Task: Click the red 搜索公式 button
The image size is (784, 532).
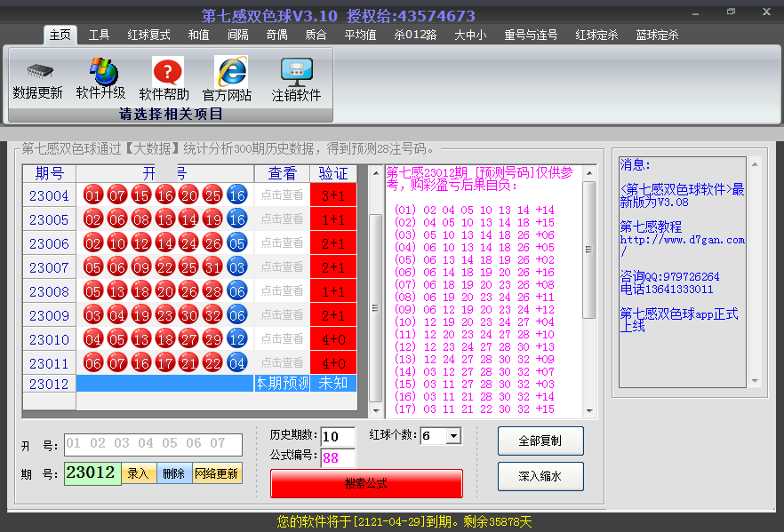Action: [366, 483]
